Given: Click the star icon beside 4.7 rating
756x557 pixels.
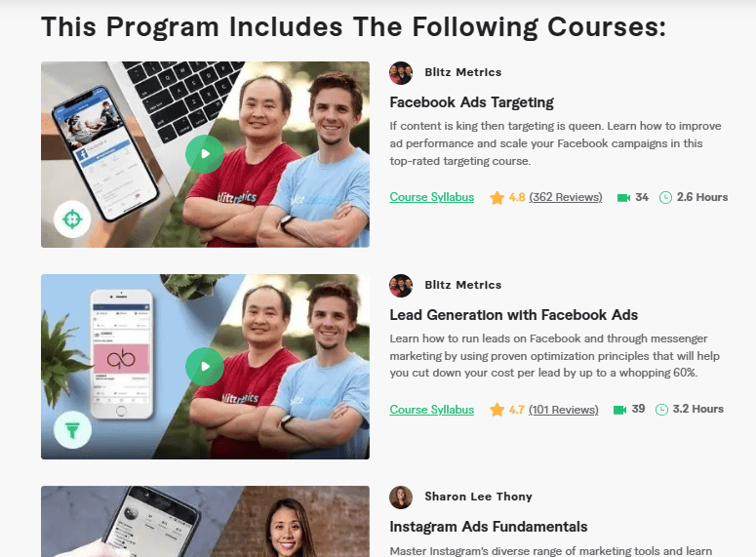Looking at the screenshot, I should click(x=497, y=410).
